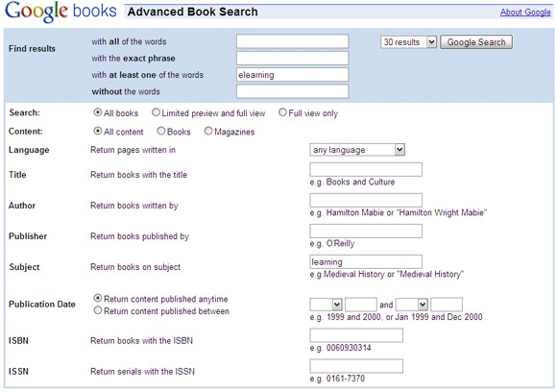557x392 pixels.
Task: Click the 'without the words' text box
Action: pyautogui.click(x=292, y=91)
